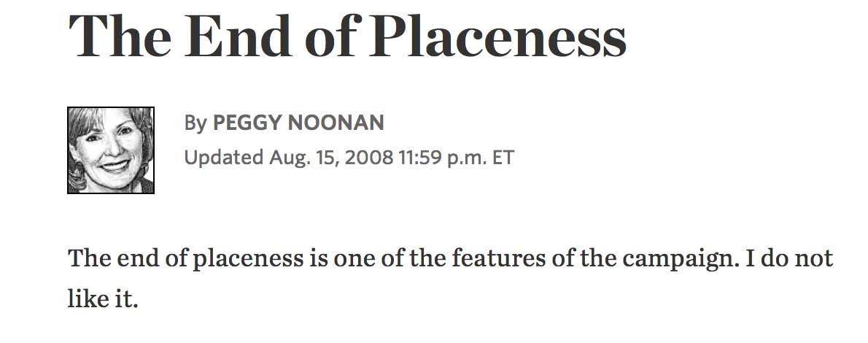
Task: Click the word 'Placeness' in the headline
Action: click(x=497, y=36)
